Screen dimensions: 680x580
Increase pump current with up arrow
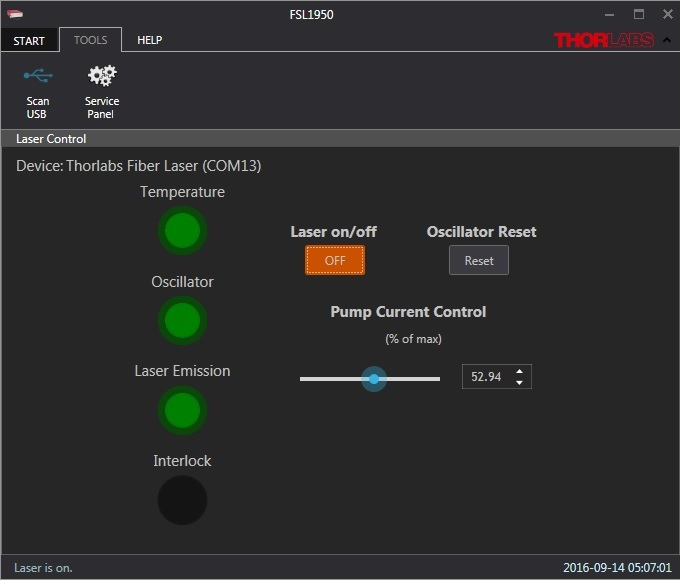(519, 371)
